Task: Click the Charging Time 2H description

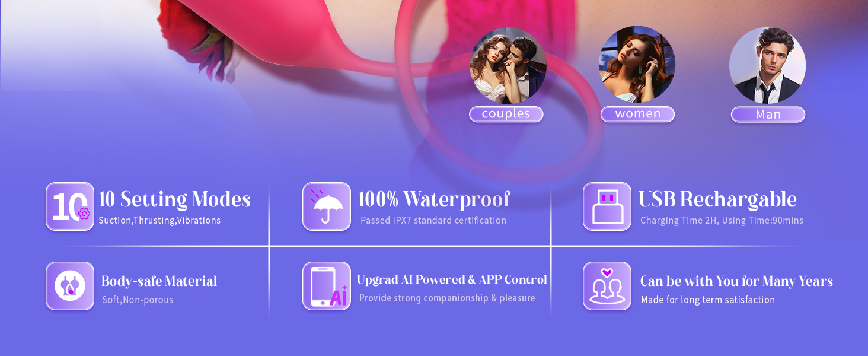Action: (722, 221)
